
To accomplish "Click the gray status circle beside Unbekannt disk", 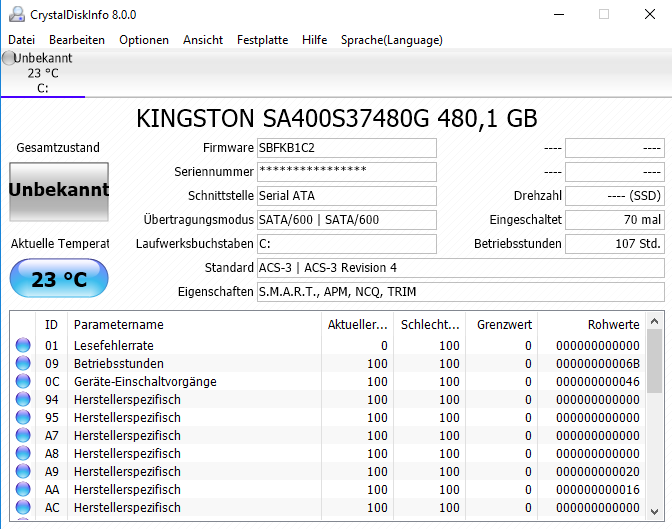I will click(x=8, y=58).
